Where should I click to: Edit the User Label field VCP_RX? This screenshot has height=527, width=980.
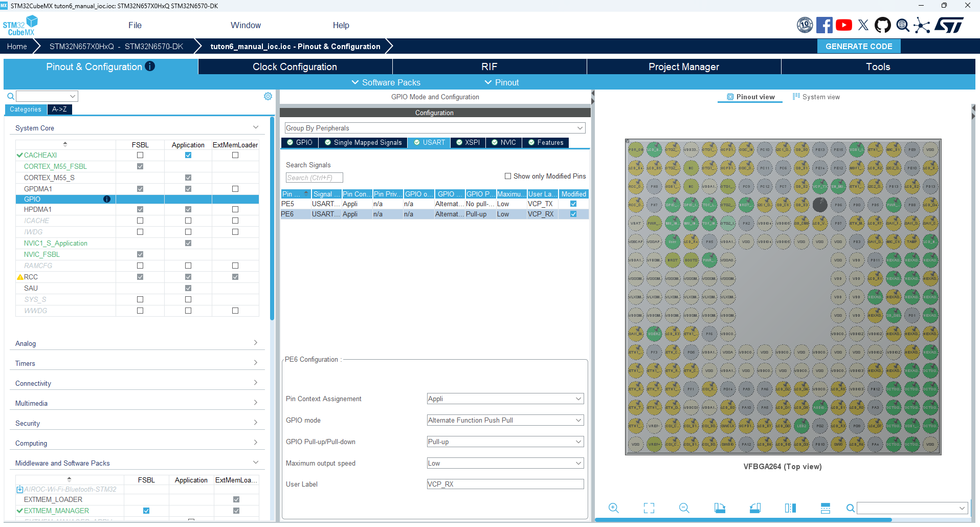tap(505, 484)
